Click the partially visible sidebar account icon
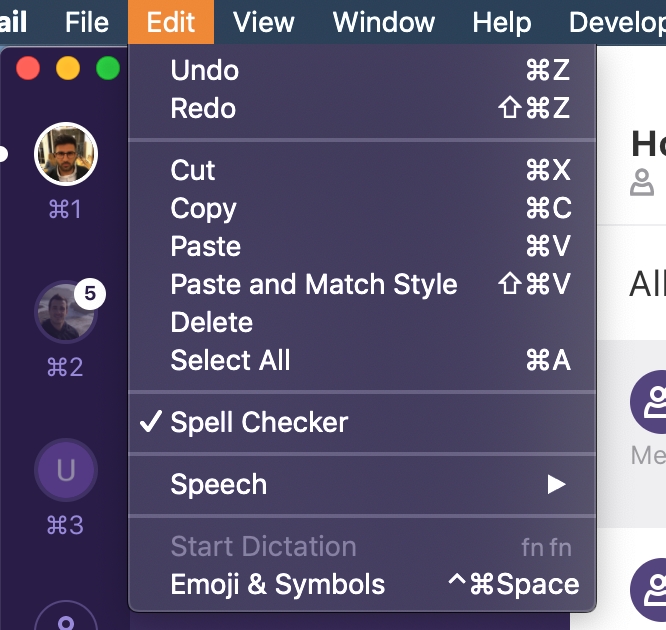 tap(66, 618)
